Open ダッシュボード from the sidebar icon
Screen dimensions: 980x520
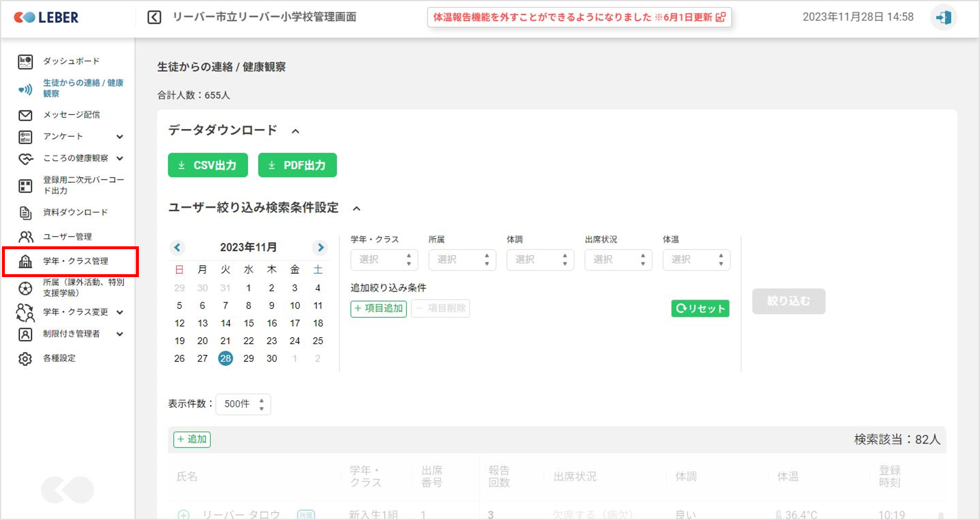coord(25,62)
